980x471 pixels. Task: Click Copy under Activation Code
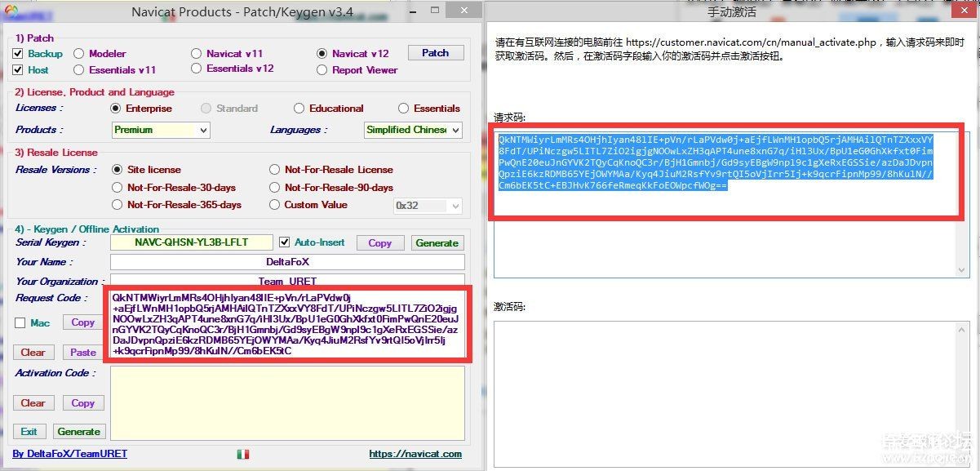(83, 403)
